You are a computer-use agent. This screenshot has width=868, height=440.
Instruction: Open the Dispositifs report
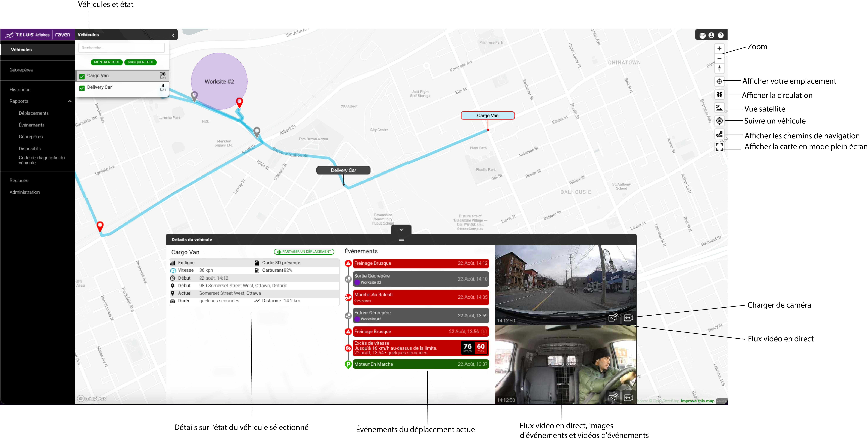pos(30,149)
